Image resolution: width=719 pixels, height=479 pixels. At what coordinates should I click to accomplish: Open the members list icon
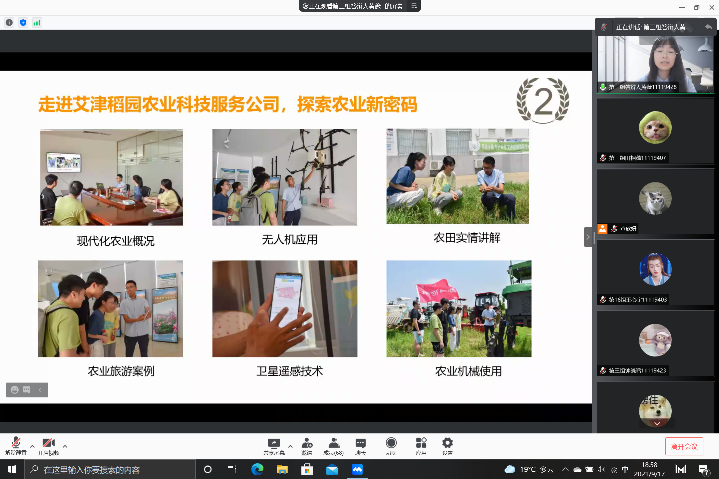coord(334,443)
